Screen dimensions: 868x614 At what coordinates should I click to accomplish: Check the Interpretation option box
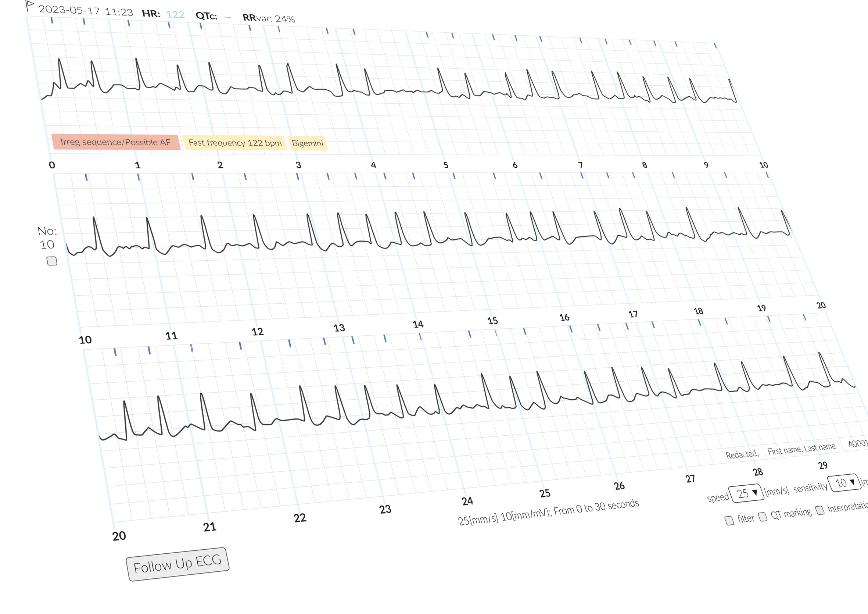[820, 510]
